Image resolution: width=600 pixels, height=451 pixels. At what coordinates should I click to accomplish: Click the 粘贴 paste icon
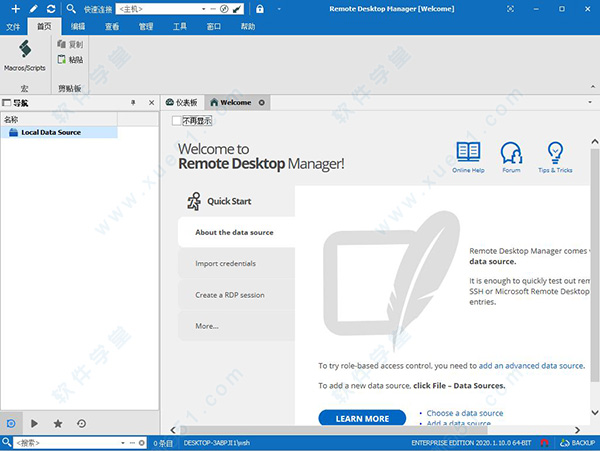(61, 59)
